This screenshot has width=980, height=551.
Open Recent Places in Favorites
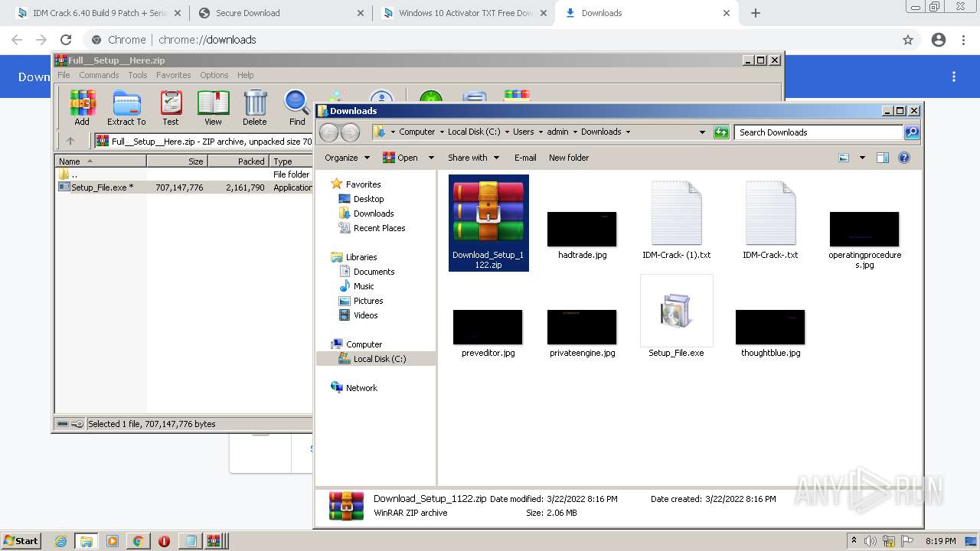tap(372, 228)
